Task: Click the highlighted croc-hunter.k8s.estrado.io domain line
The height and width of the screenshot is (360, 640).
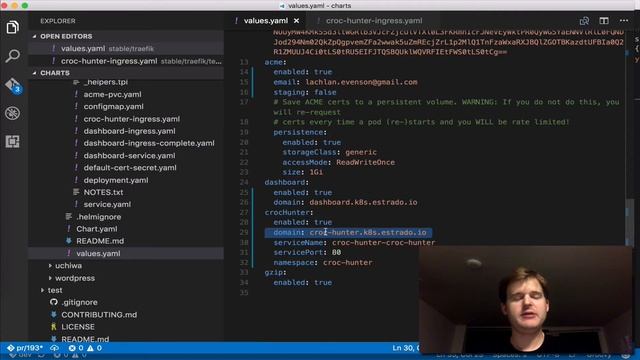Action: pyautogui.click(x=349, y=233)
